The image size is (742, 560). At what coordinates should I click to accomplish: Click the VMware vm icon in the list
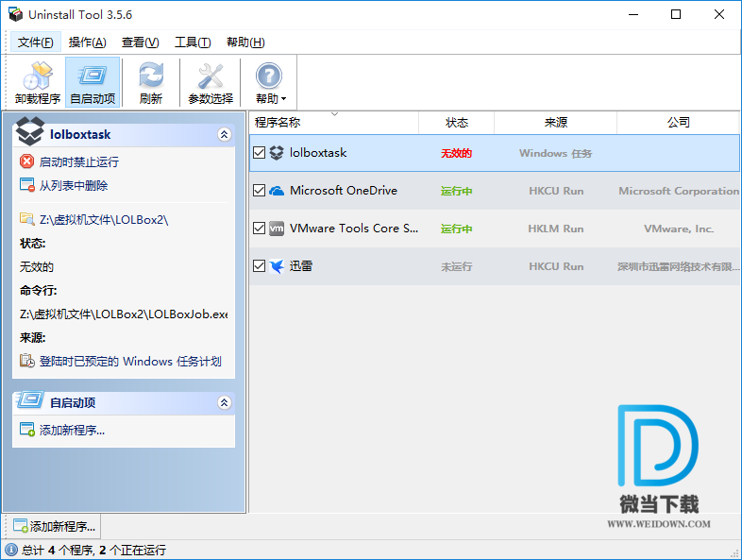[x=277, y=229]
